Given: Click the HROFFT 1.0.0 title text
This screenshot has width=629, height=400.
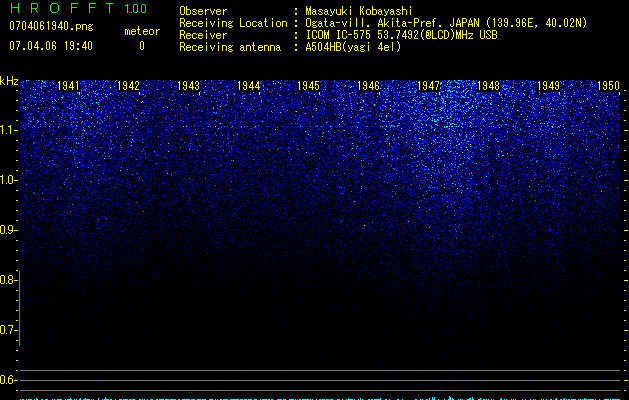Looking at the screenshot, I should point(78,8).
